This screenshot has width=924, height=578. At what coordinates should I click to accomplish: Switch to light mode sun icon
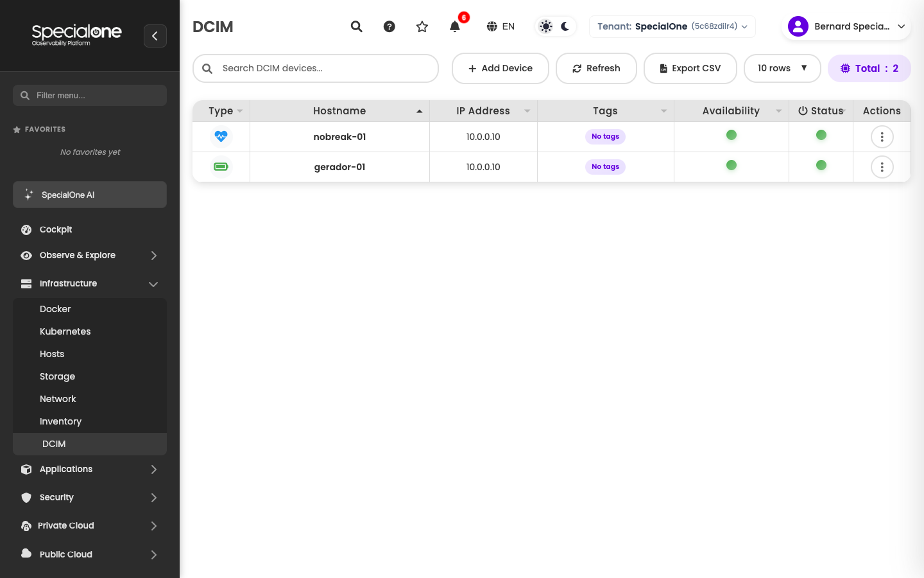[x=546, y=26]
